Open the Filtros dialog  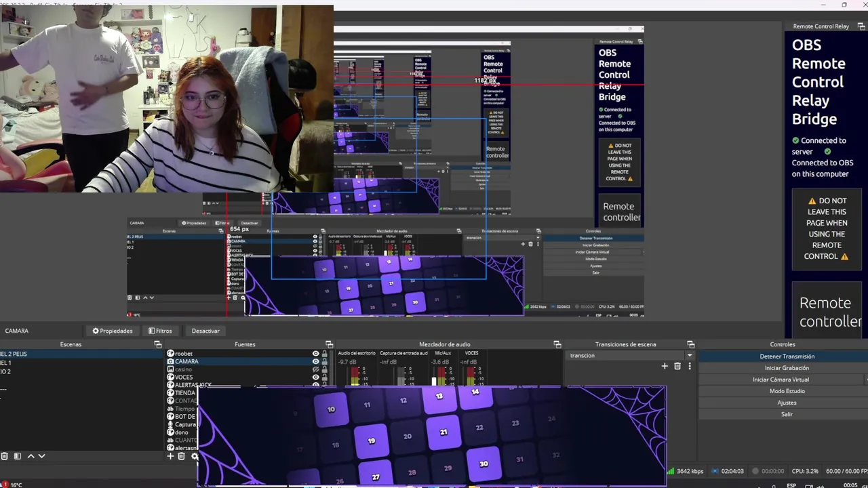[160, 331]
